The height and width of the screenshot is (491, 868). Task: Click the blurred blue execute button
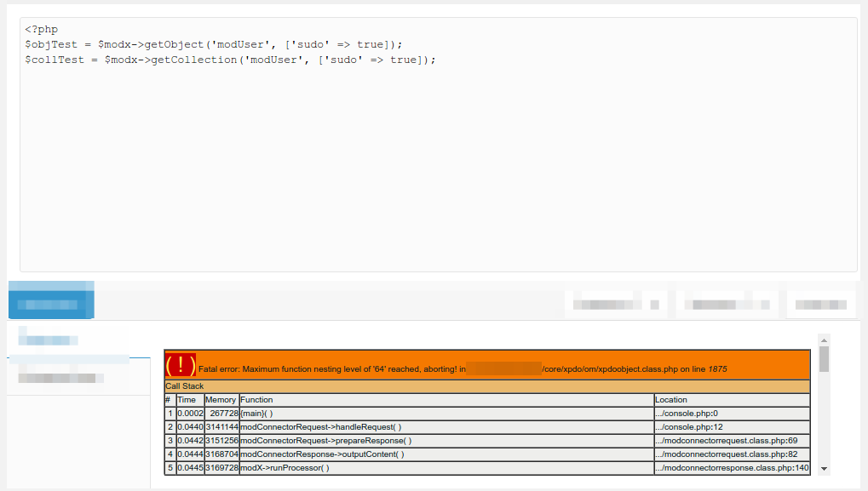pos(51,300)
